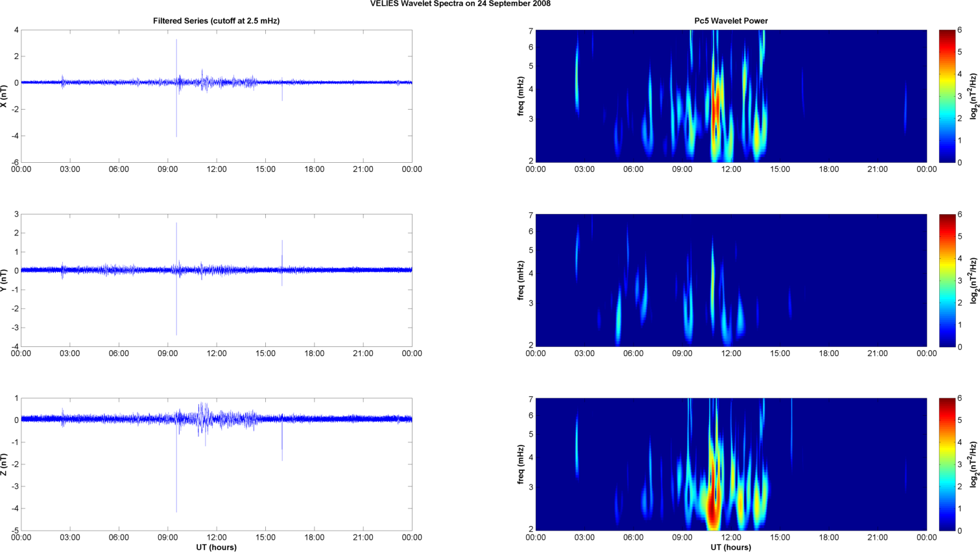The width and height of the screenshot is (980, 552).
Task: Click the red peak near 11:00 in top spectrum
Action: click(x=716, y=107)
